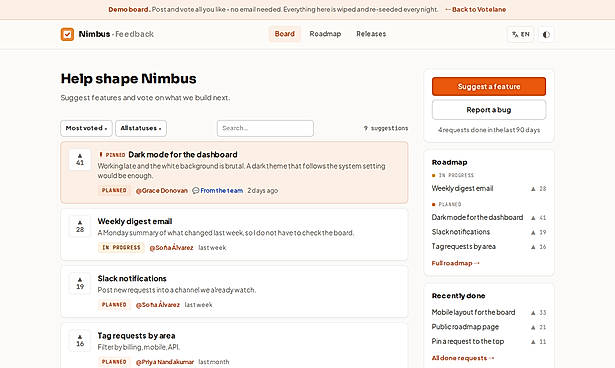The image size is (615, 368).
Task: Expand the All statuses filter dropdown
Action: (x=141, y=128)
